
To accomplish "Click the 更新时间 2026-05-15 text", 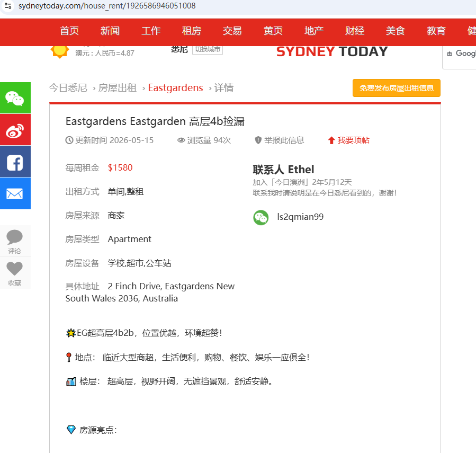I will click(114, 140).
